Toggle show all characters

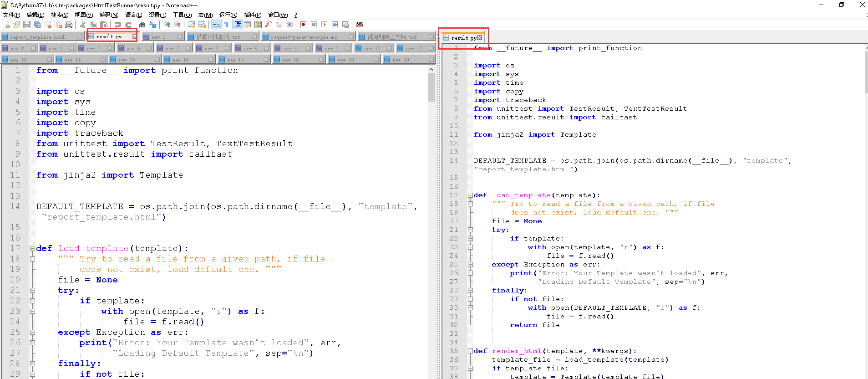226,25
